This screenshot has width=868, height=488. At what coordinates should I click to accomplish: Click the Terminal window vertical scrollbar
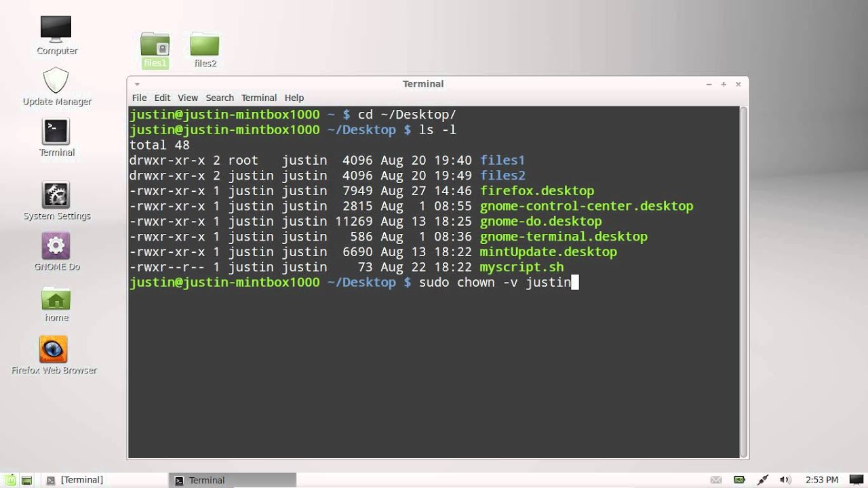point(744,282)
